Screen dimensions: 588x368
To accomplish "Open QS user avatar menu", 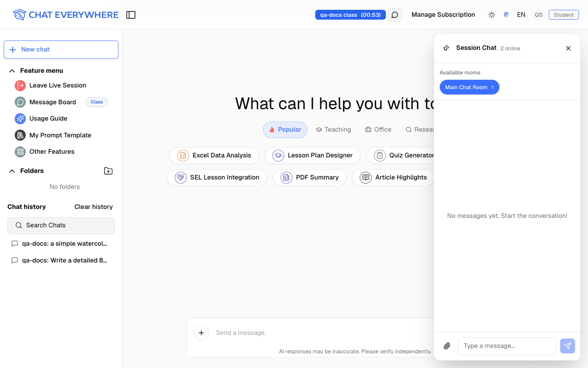I will coord(539,15).
